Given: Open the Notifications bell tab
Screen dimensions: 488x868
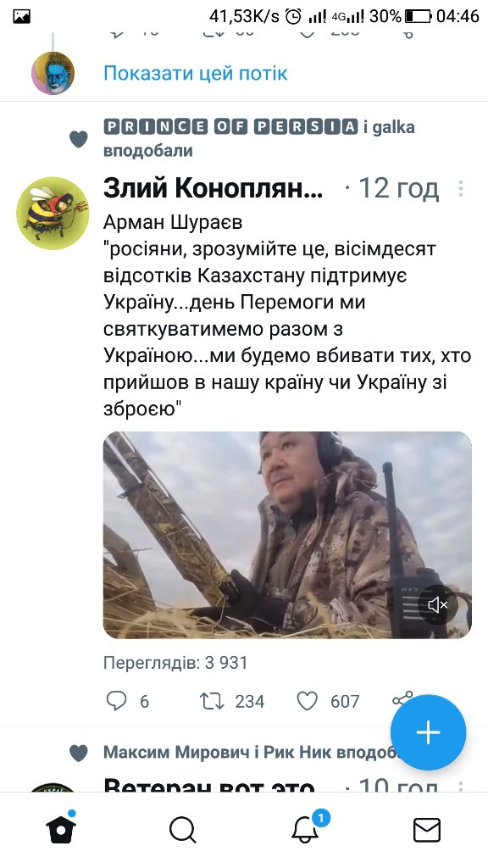Looking at the screenshot, I should 305,829.
